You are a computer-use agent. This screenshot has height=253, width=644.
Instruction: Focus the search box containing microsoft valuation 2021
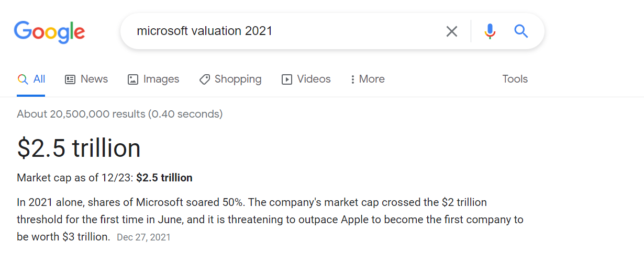(285, 31)
